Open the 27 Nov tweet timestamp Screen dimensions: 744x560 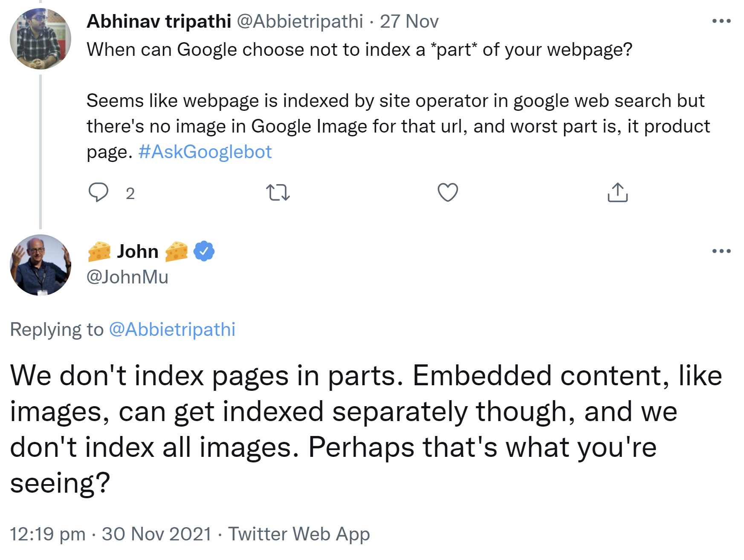point(409,21)
